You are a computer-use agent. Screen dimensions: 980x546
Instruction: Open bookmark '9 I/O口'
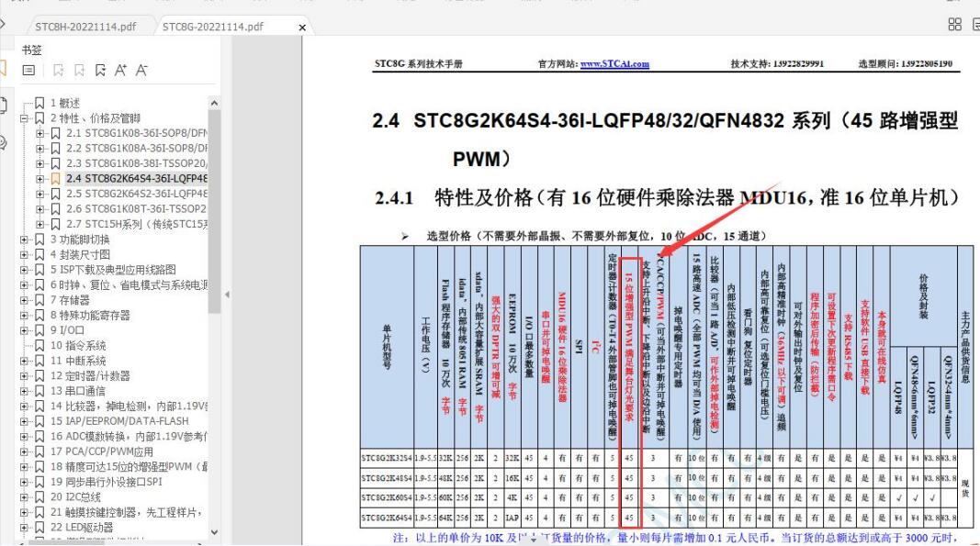(x=67, y=329)
